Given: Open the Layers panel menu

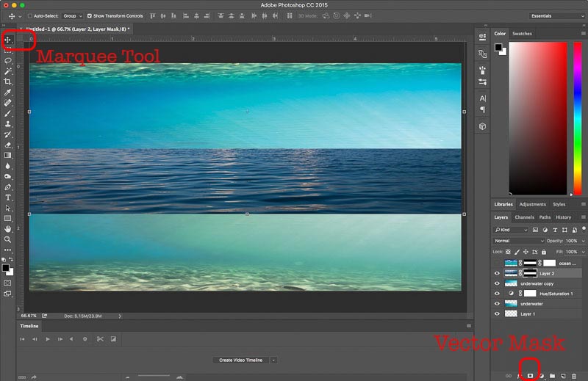Looking at the screenshot, I should coord(584,217).
